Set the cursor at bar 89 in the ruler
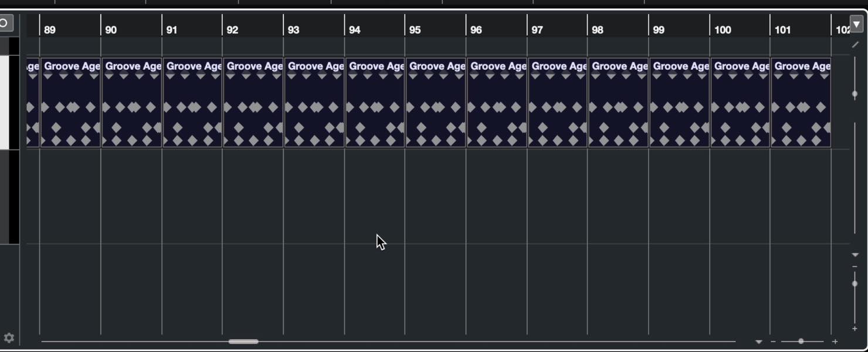Viewport: 868px width, 352px height. [50, 30]
